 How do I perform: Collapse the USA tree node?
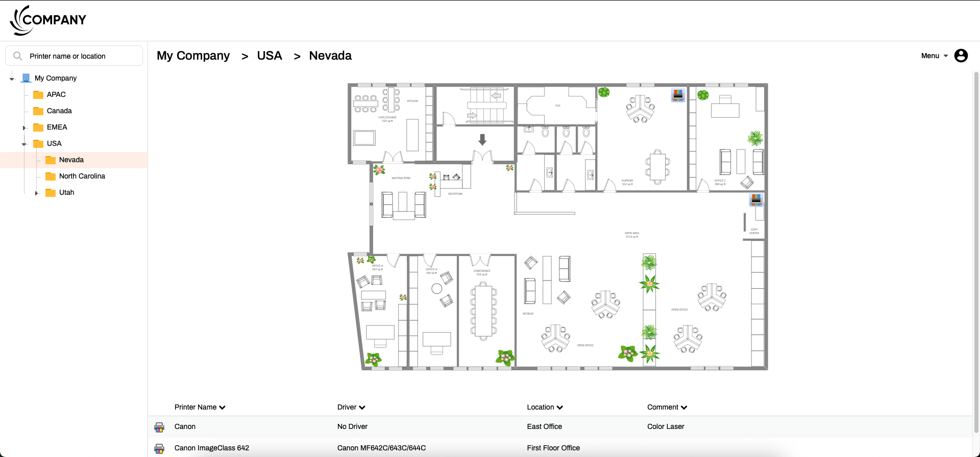(x=24, y=144)
